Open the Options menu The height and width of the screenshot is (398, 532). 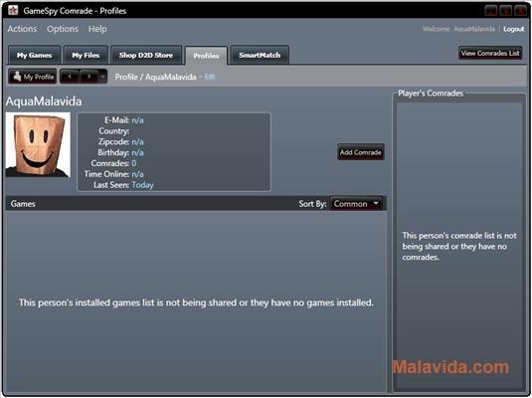[x=63, y=29]
